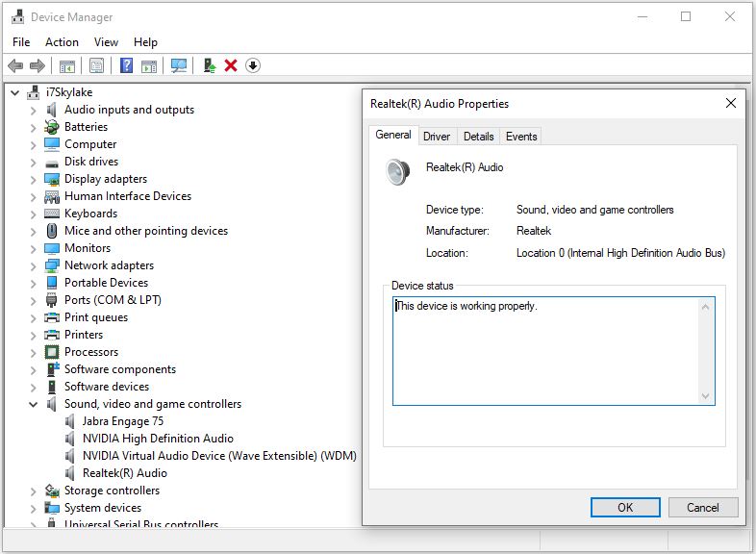Click the Properties sheet toolbar icon
This screenshot has width=756, height=554.
pos(96,65)
